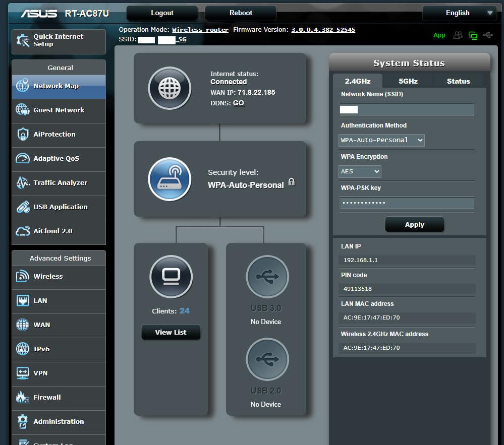Click the AiCloud 2.0 cloud icon

click(x=23, y=231)
